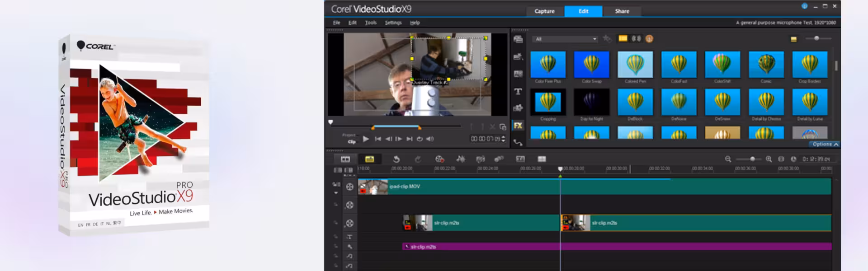Expand the Options panel
This screenshot has width=868, height=271.
pos(825,144)
